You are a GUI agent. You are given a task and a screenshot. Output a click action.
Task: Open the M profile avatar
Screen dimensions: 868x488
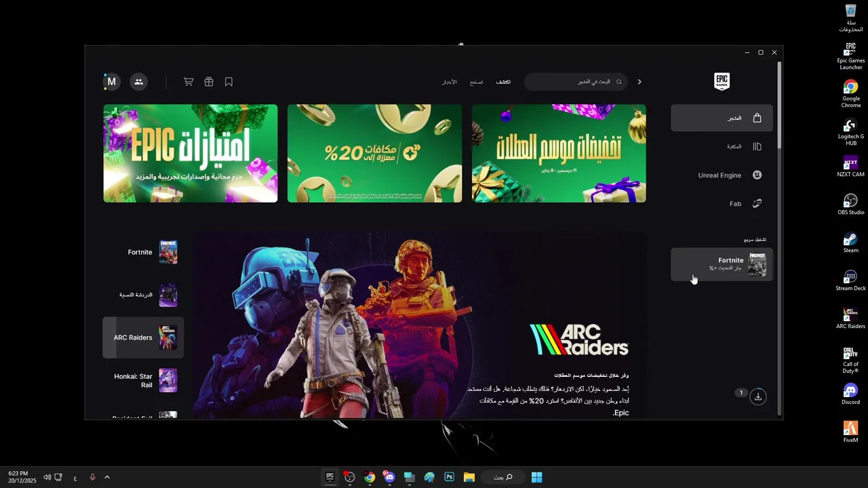111,82
